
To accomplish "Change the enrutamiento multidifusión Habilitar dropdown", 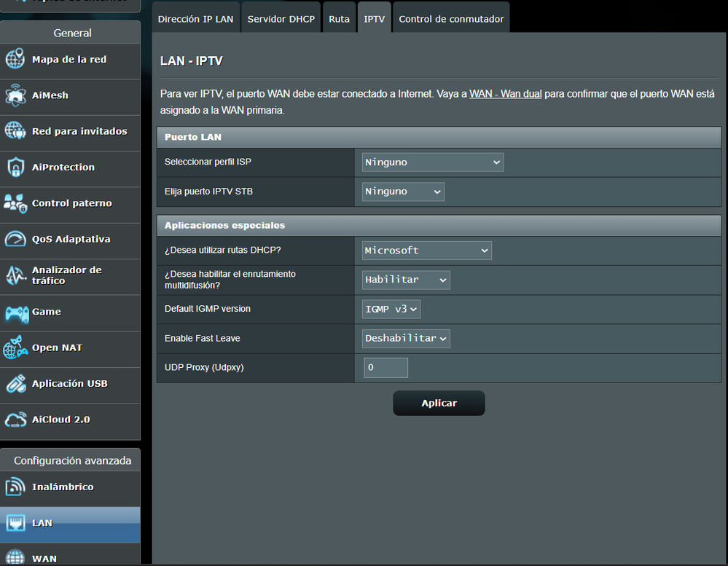I will click(x=406, y=280).
